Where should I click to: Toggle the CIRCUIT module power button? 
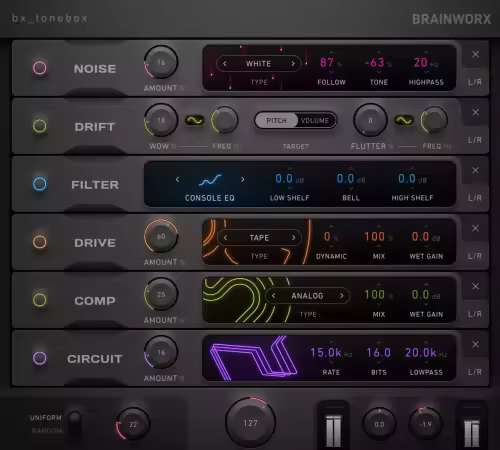40,358
